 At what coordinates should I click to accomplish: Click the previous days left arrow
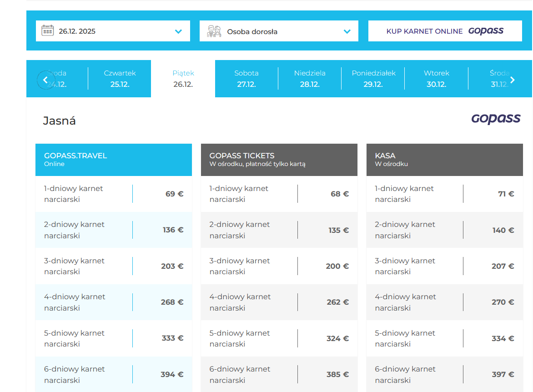45,80
